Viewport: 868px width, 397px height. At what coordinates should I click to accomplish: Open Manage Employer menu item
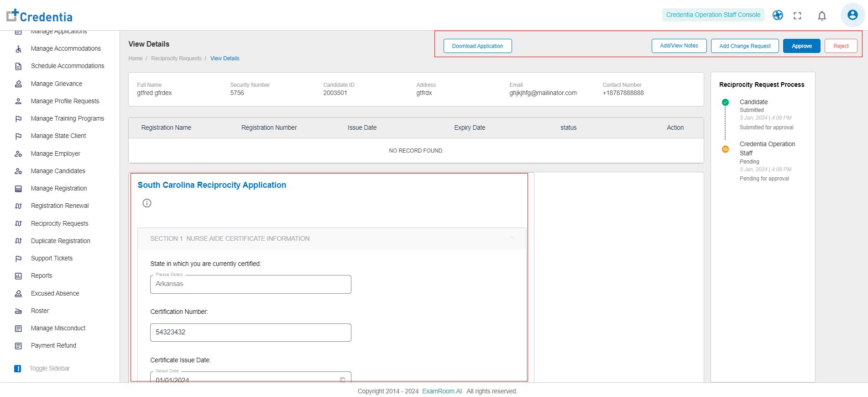56,154
